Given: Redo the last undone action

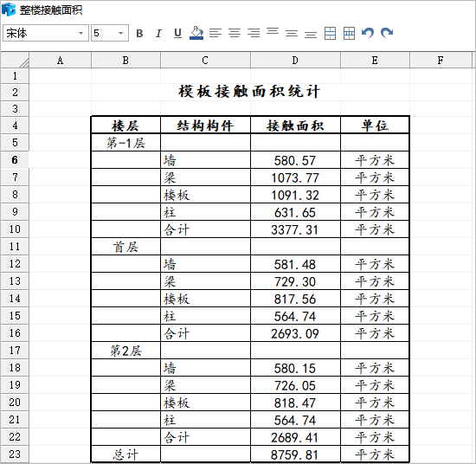Looking at the screenshot, I should [387, 33].
